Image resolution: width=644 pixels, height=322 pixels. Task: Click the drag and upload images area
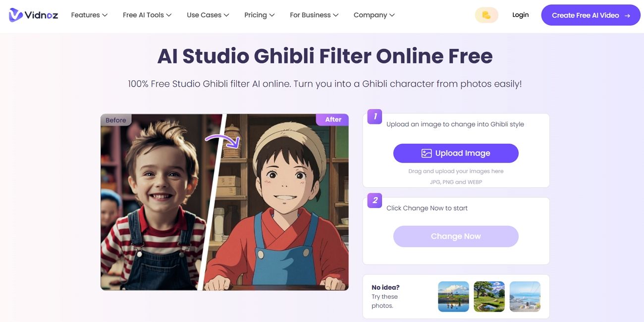pyautogui.click(x=456, y=171)
